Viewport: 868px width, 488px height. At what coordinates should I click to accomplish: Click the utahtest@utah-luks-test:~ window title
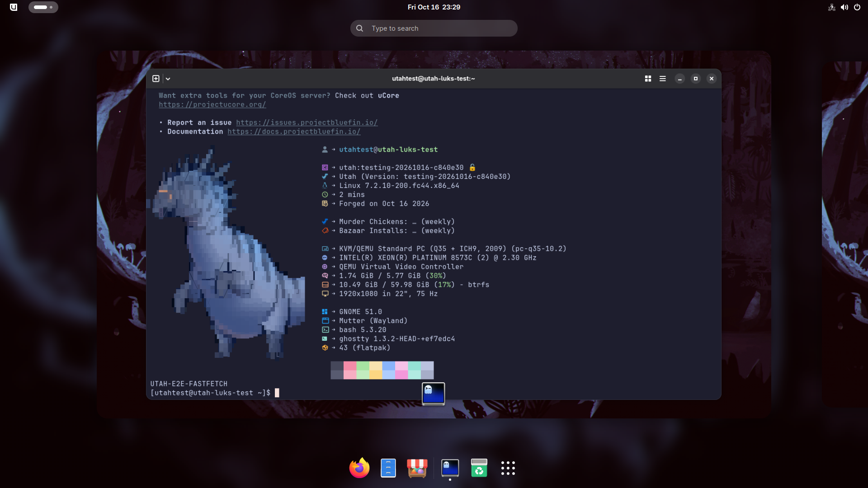coord(434,79)
